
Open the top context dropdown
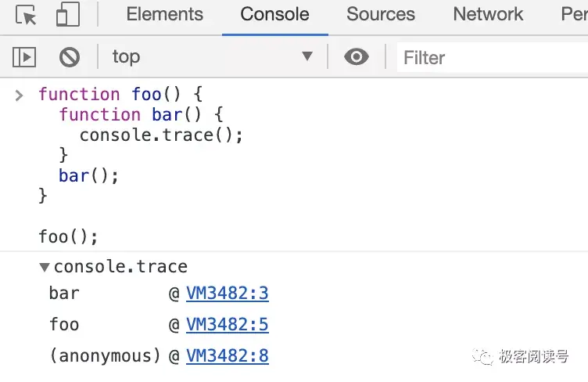pyautogui.click(x=211, y=57)
